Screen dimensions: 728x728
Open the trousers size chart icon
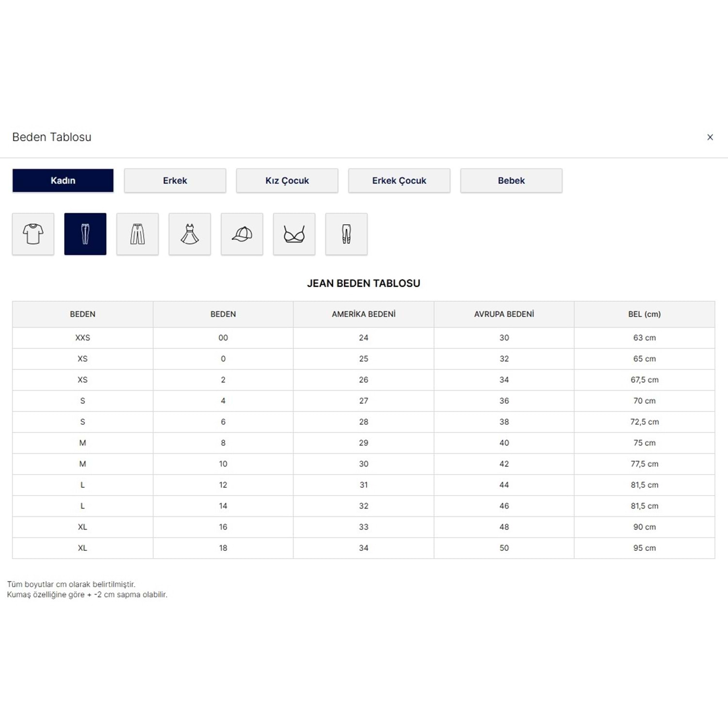pyautogui.click(x=137, y=234)
